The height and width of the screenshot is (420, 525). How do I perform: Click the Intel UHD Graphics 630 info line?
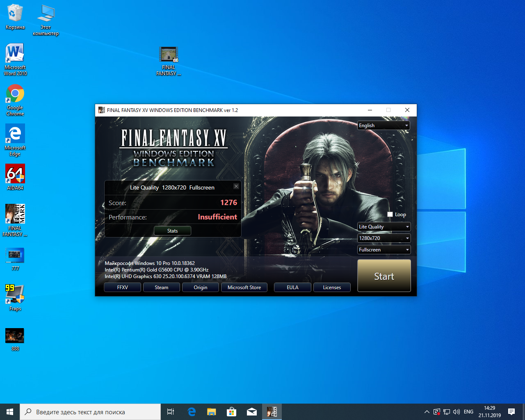click(166, 276)
